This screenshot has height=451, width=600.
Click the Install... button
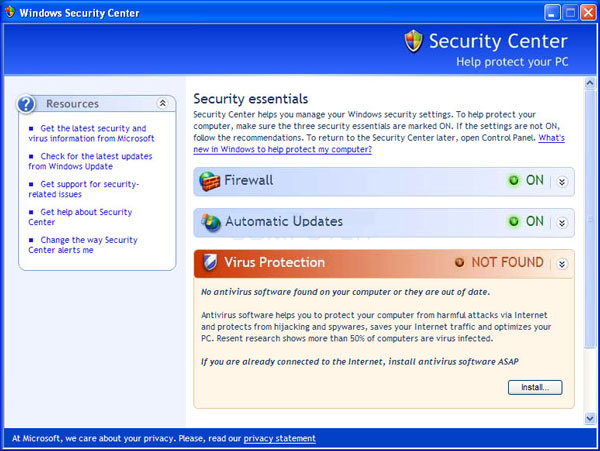pos(535,387)
